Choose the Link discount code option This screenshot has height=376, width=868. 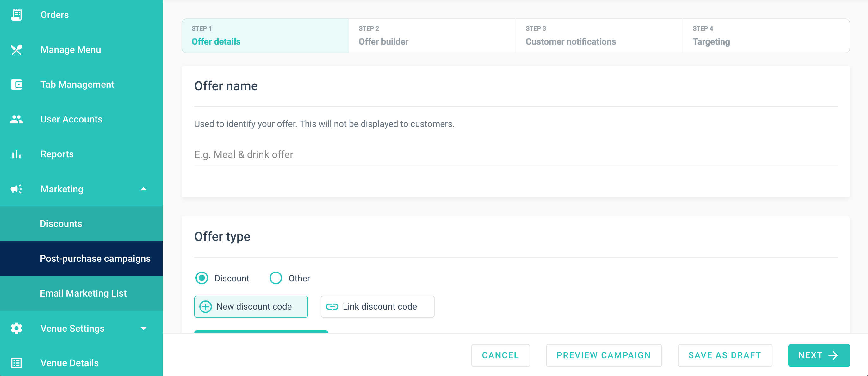pos(377,307)
